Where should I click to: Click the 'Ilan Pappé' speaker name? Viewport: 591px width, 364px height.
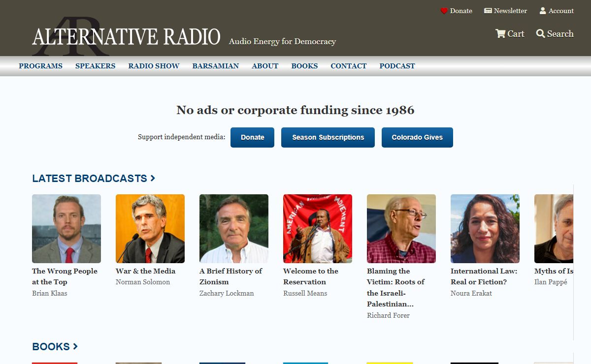[551, 282]
